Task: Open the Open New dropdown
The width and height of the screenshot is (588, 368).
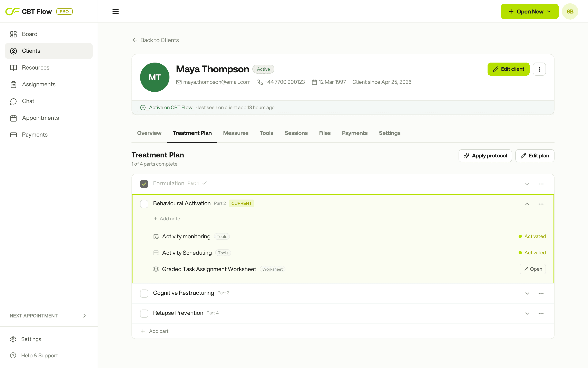Action: [529, 11]
